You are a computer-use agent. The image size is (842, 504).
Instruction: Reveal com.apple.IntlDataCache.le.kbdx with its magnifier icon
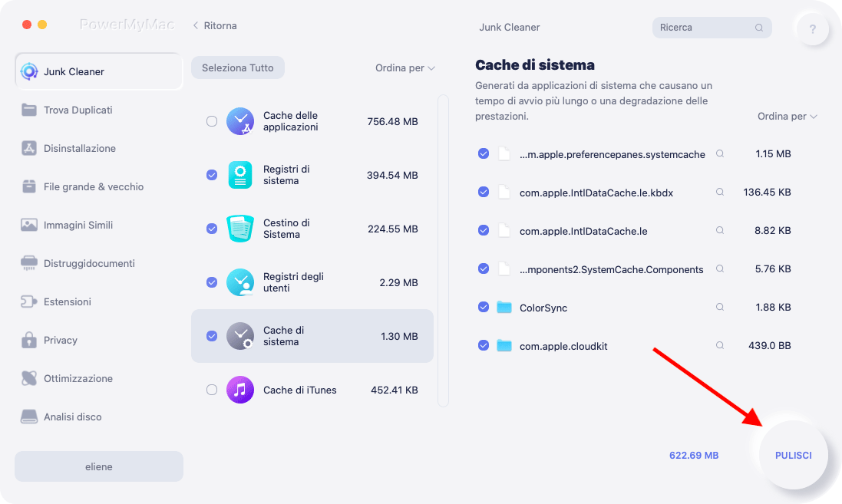point(719,192)
